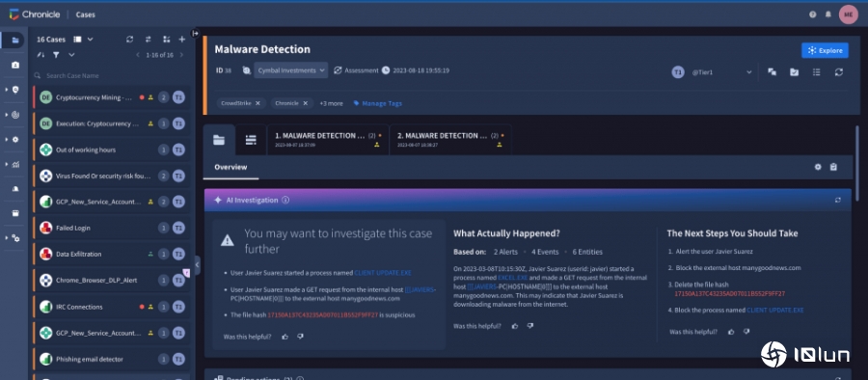
Task: Open the Cymbal Investments environment dropdown
Action: pos(290,70)
